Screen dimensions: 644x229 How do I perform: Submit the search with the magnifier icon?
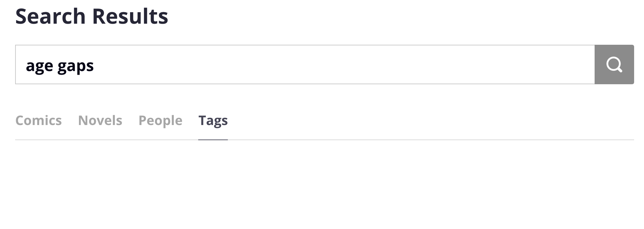coord(614,64)
